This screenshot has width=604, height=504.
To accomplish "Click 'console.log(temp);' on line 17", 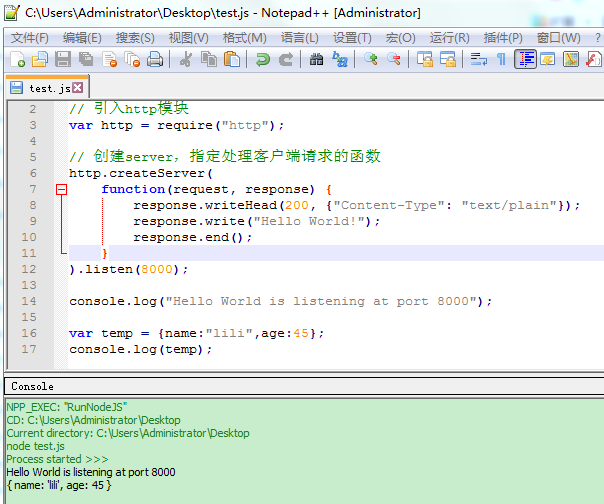I will [x=141, y=349].
